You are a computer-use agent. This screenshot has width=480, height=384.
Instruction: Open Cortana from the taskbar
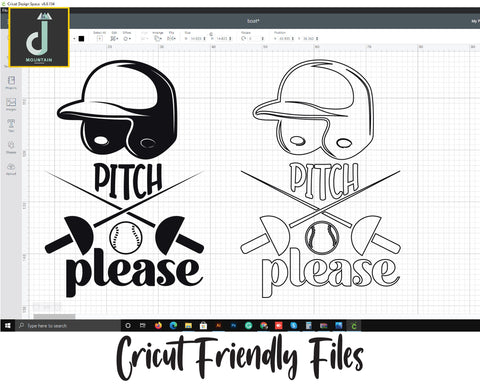click(128, 325)
